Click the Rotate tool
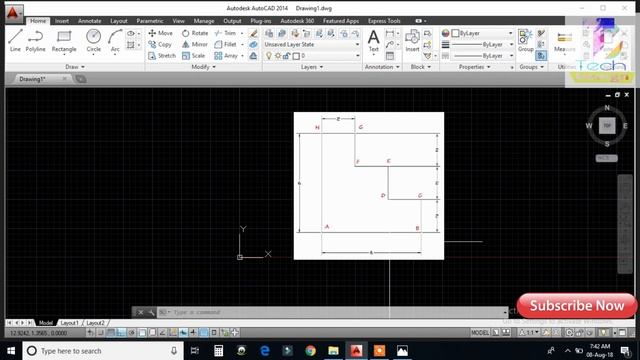The height and width of the screenshot is (360, 640). click(x=195, y=33)
